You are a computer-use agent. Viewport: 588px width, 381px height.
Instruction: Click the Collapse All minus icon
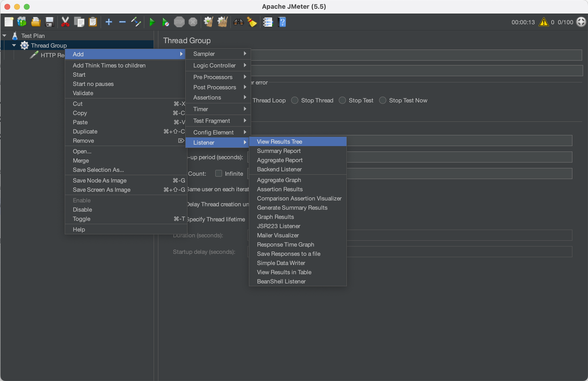click(122, 22)
